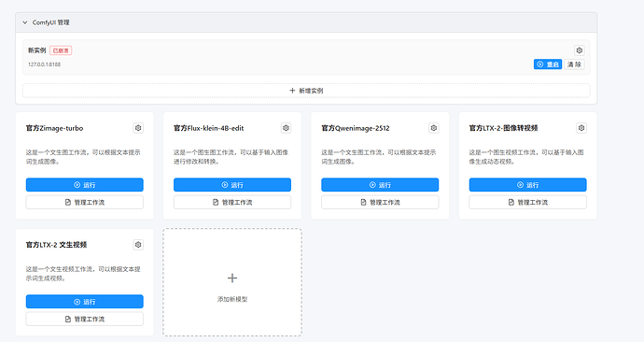Open settings gear on 官方LTX-2-图像转视频 card
The image size is (644, 342).
(x=581, y=128)
